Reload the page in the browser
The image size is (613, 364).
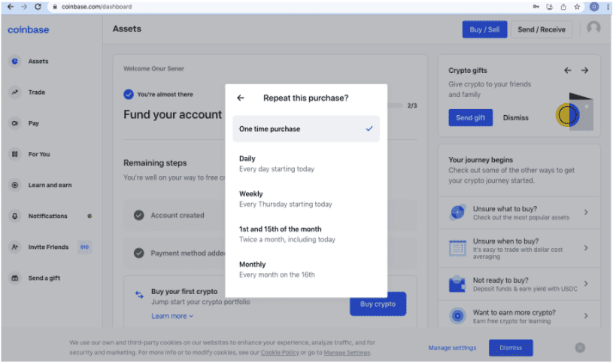point(38,7)
